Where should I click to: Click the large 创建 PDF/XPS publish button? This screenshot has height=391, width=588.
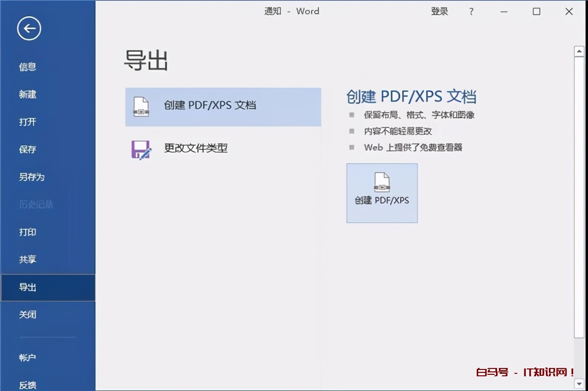[382, 193]
